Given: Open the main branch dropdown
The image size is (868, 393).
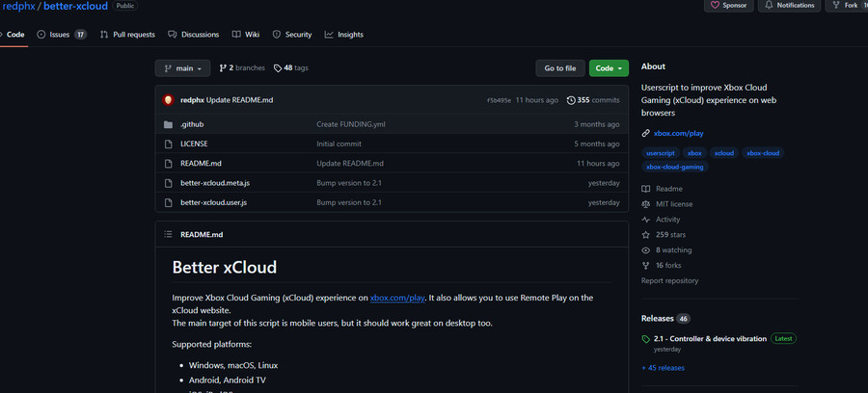Looking at the screenshot, I should [182, 68].
